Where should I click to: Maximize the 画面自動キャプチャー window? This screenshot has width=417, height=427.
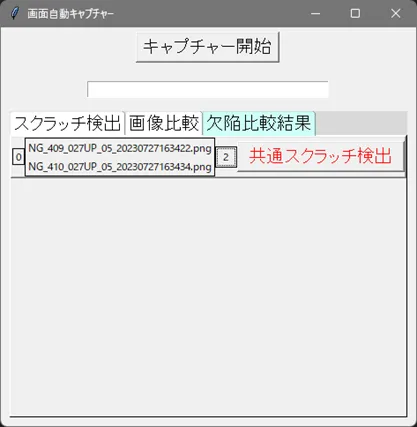355,14
